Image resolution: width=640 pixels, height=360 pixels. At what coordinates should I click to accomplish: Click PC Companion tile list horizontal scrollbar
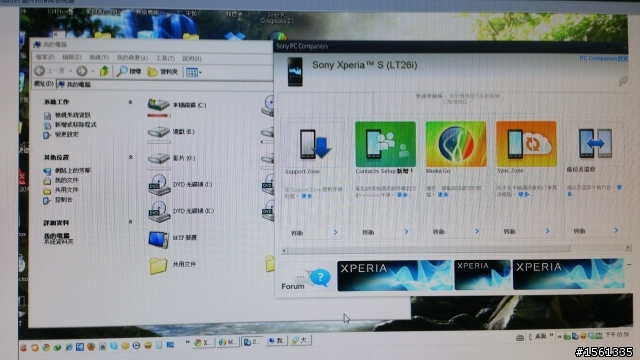click(x=429, y=249)
